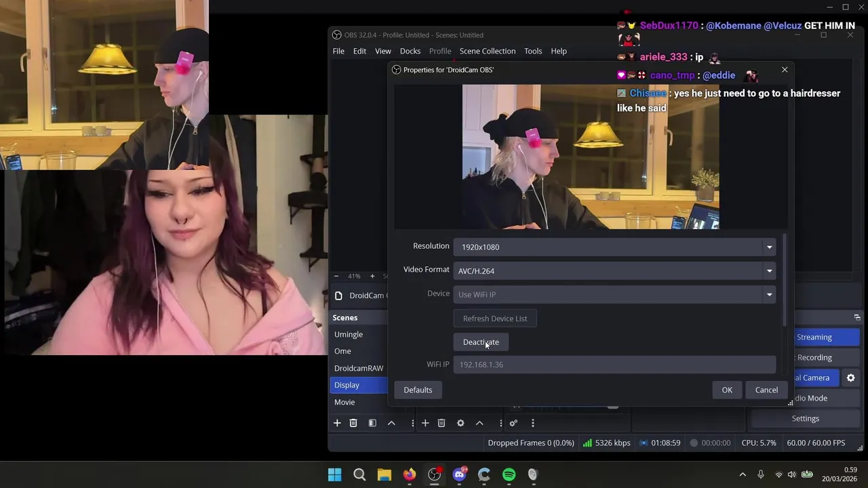Open File Explorer from taskbar
The width and height of the screenshot is (868, 488).
384,474
